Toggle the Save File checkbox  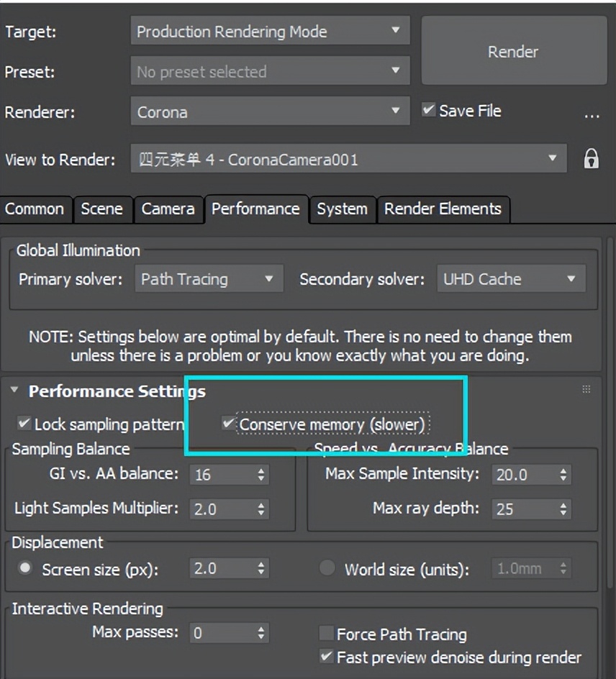click(428, 109)
